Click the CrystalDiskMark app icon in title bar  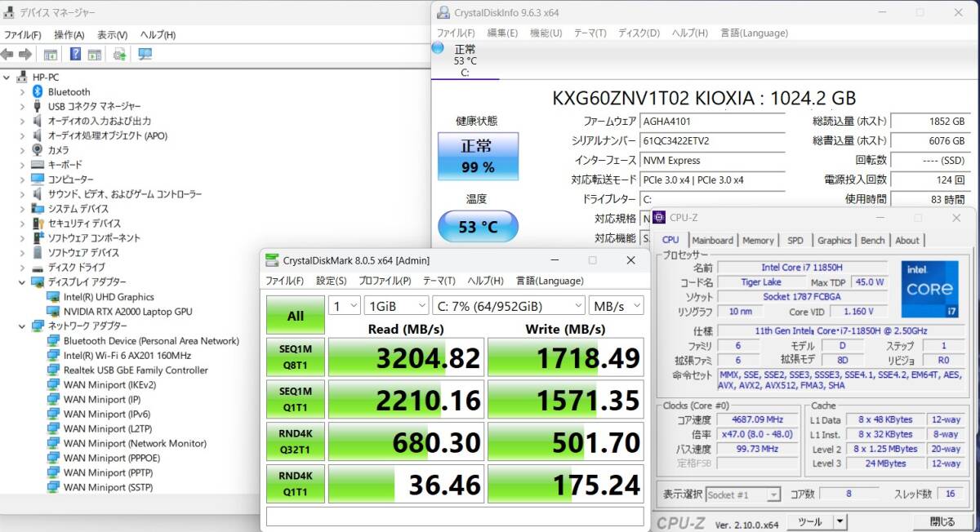(x=272, y=260)
